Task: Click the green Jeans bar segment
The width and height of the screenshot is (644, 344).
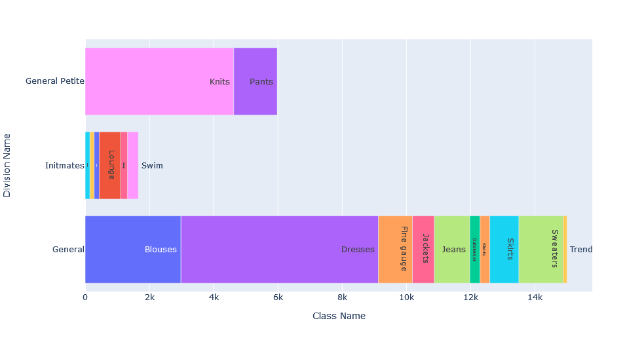Action: point(452,249)
